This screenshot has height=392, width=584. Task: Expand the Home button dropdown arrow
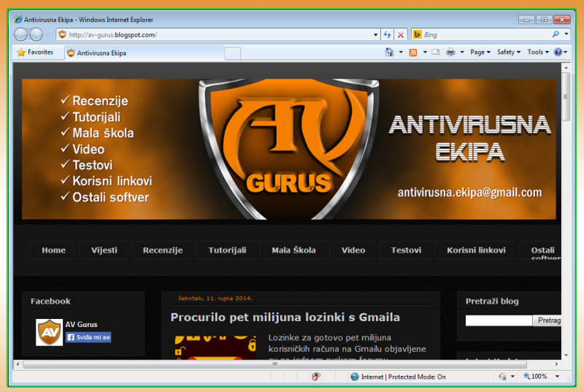(401, 52)
